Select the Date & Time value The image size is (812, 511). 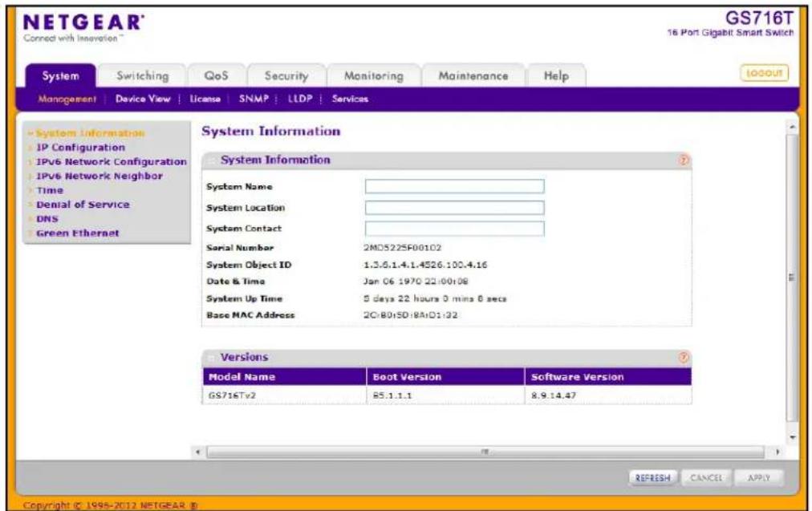point(416,282)
